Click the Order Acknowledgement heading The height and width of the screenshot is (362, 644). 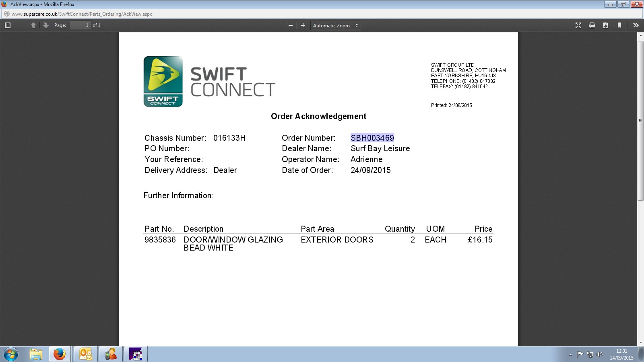coord(319,117)
